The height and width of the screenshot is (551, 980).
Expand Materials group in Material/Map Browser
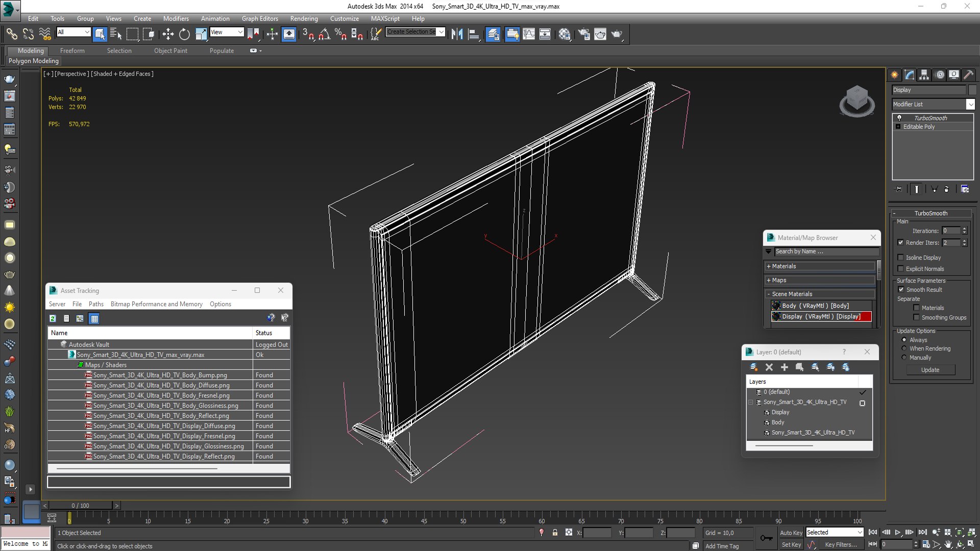[821, 266]
